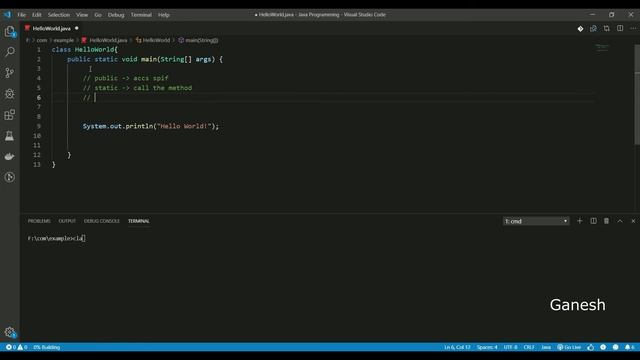
Task: Open the Source Control view
Action: click(9, 73)
